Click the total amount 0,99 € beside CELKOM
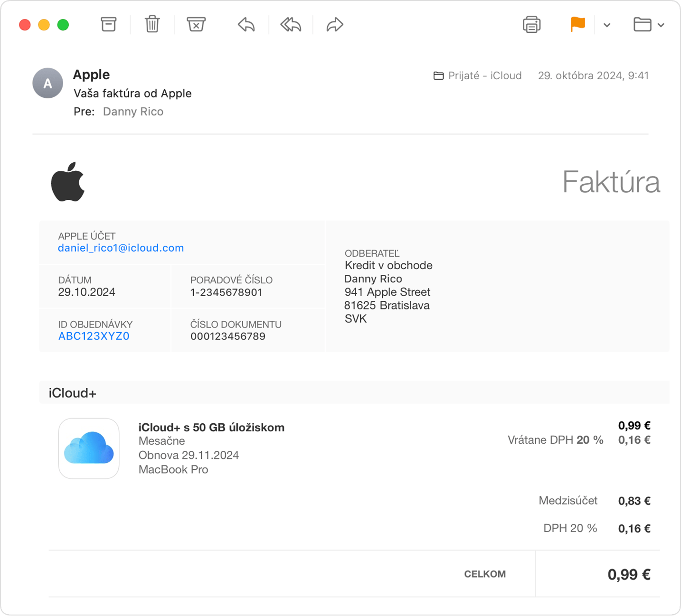The image size is (681, 616). [629, 575]
